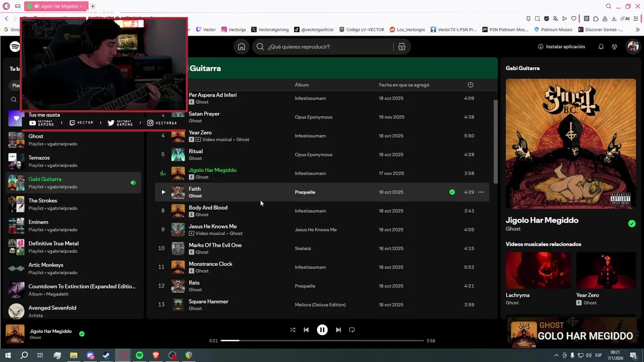Open Skeletá album link

(x=303, y=248)
